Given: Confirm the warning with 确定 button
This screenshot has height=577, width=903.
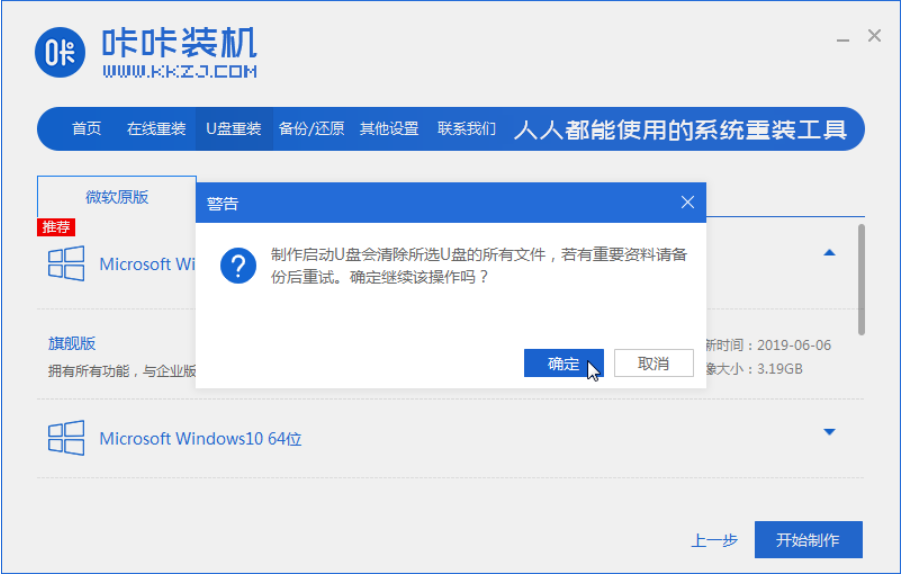Looking at the screenshot, I should pyautogui.click(x=563, y=364).
